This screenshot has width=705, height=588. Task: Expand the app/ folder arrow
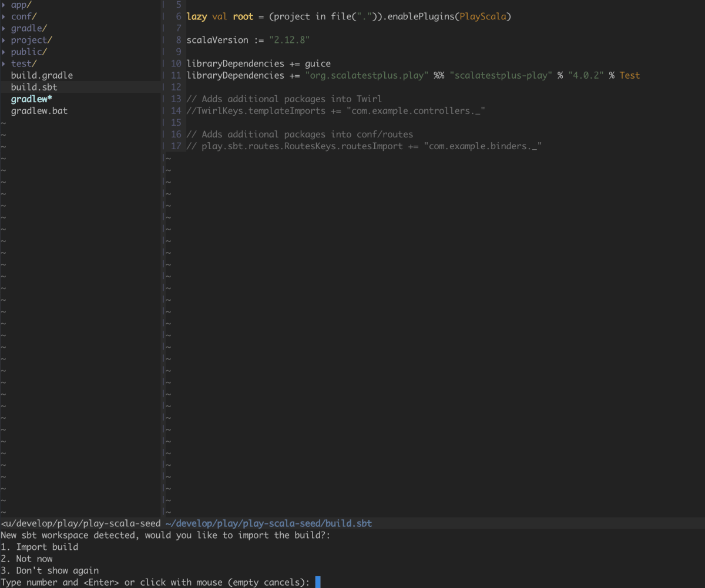pyautogui.click(x=4, y=5)
